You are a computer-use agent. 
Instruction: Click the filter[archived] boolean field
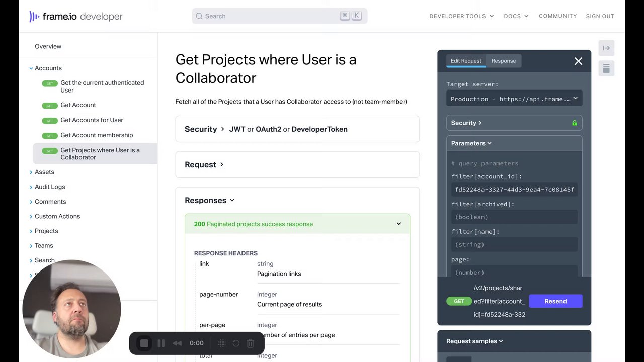coord(514,217)
